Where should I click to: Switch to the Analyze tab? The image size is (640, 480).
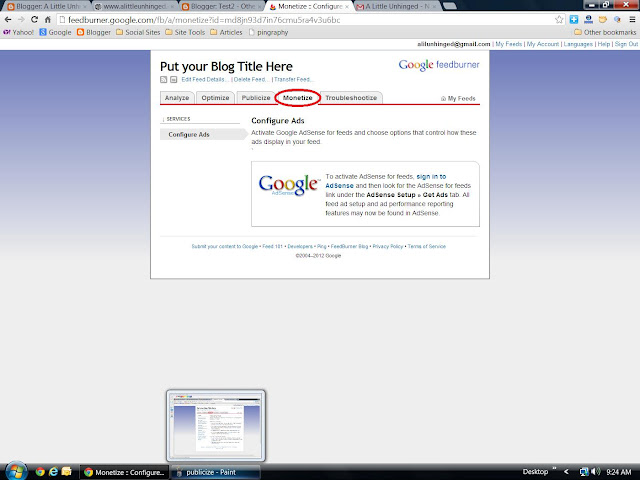177,98
